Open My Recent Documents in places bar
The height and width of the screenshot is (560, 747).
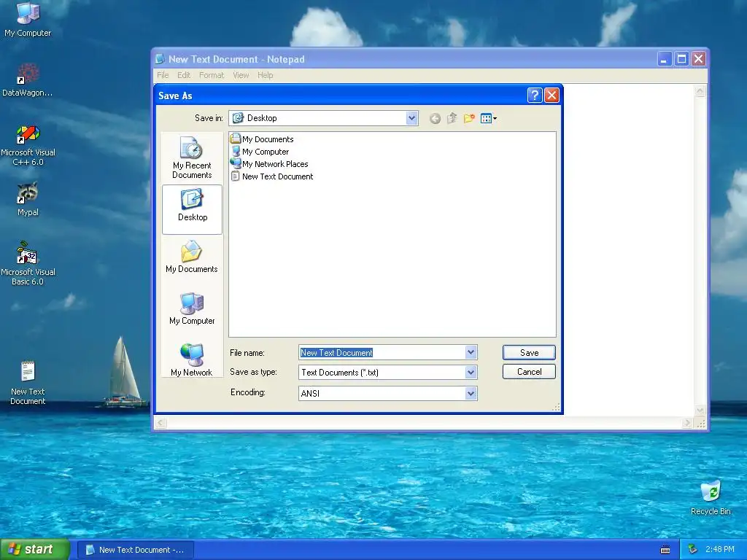[192, 158]
